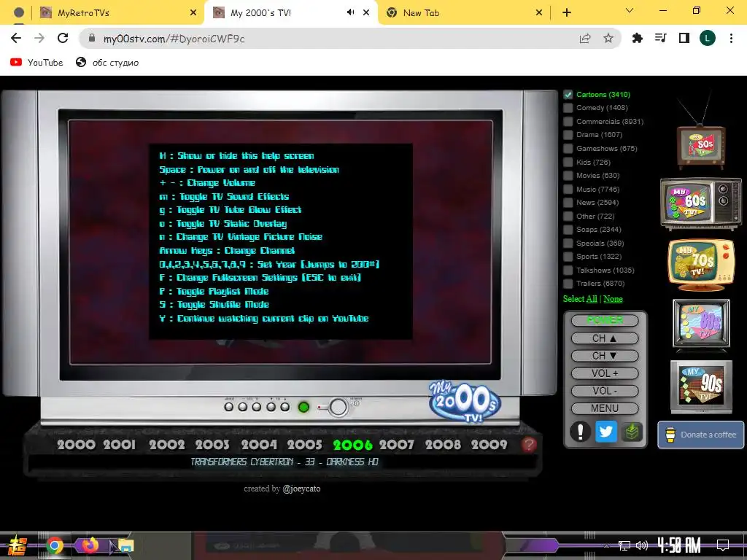This screenshot has height=560, width=747.
Task: Open Firefox from the taskbar
Action: [x=90, y=545]
